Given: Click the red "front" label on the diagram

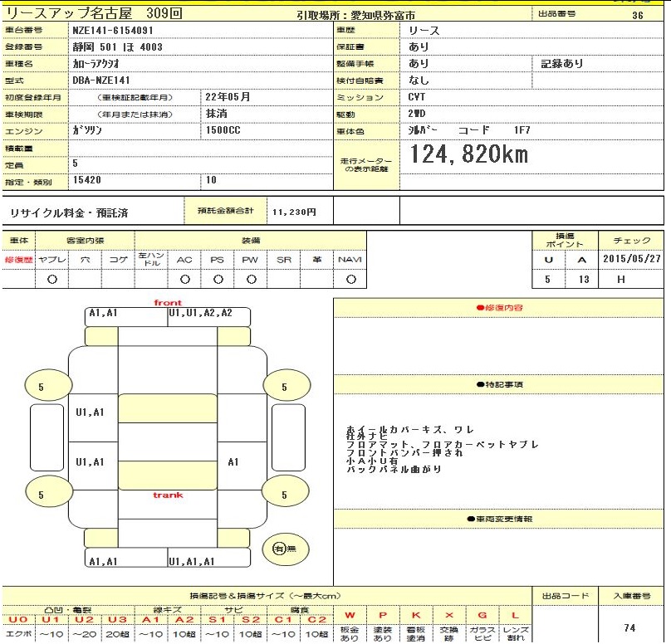Looking at the screenshot, I should tap(168, 303).
